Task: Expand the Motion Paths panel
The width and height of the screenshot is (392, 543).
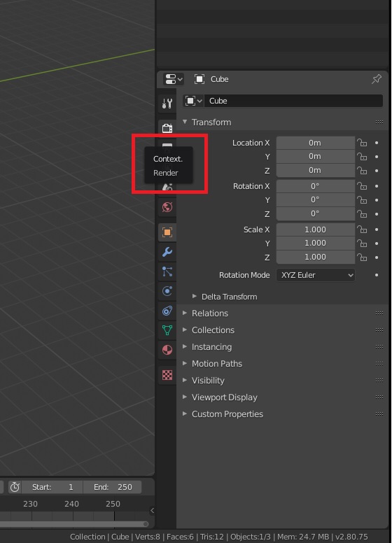Action: pos(185,363)
